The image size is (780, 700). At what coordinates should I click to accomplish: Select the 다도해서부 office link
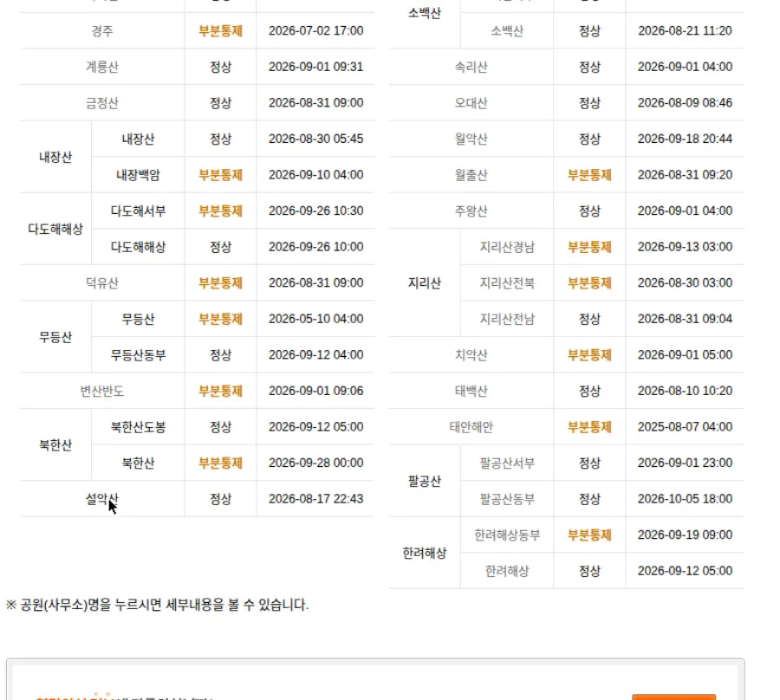(138, 211)
